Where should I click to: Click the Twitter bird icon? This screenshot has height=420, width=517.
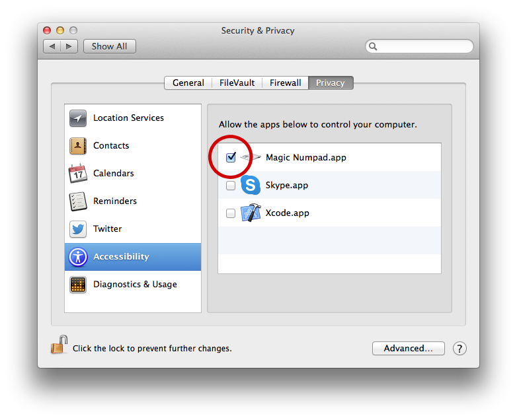(x=78, y=229)
